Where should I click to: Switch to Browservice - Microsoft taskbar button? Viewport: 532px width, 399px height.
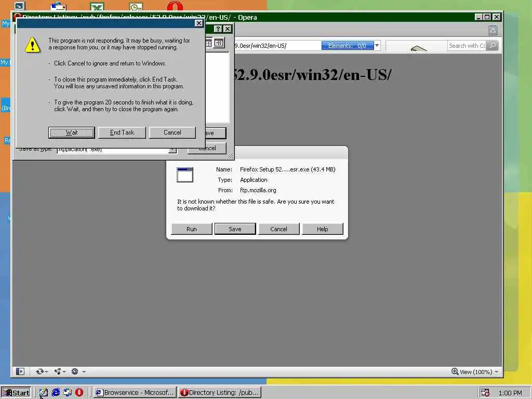(135, 393)
